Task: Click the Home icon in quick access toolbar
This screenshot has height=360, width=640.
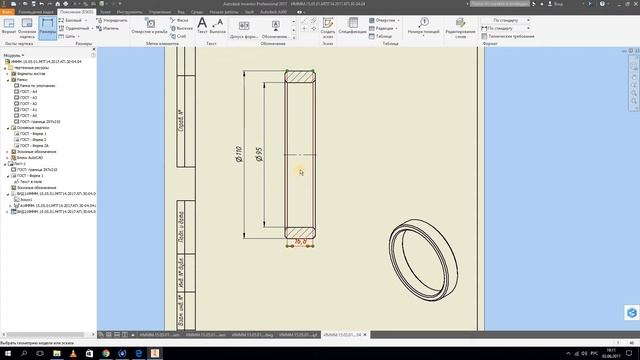Action: pyautogui.click(x=58, y=4)
